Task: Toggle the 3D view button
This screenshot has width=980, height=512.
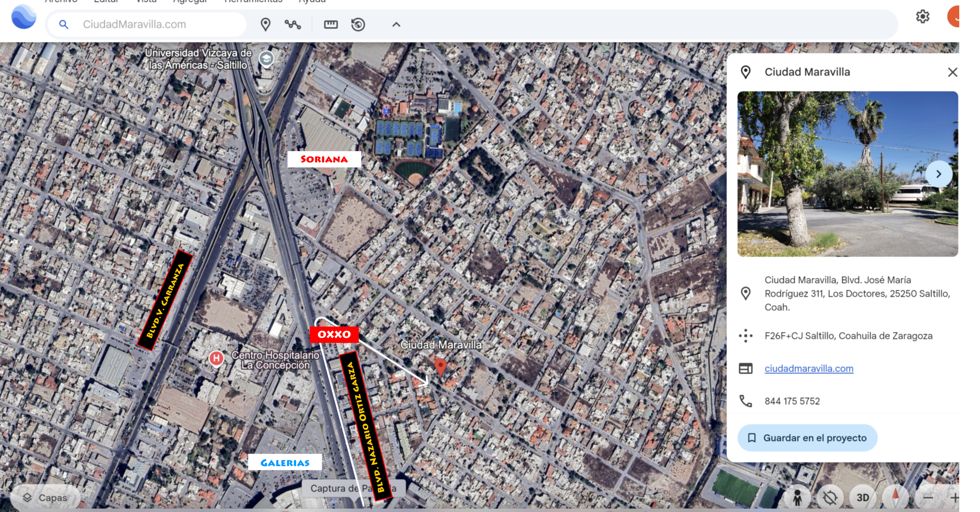Action: (x=862, y=497)
